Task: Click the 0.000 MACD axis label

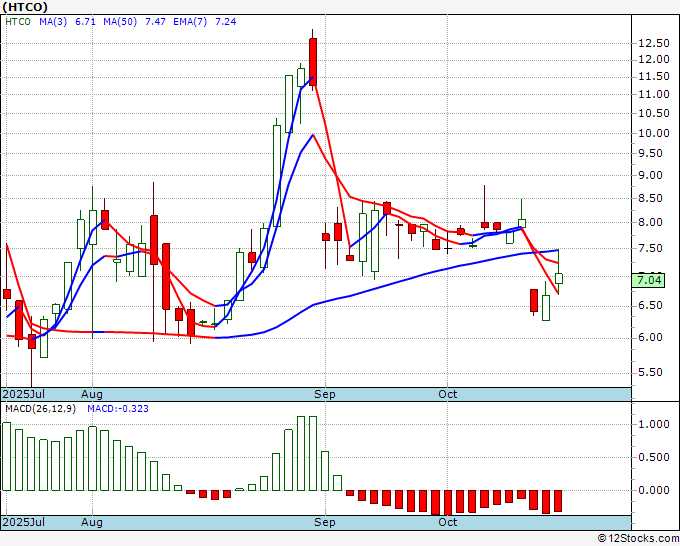Action: [654, 490]
